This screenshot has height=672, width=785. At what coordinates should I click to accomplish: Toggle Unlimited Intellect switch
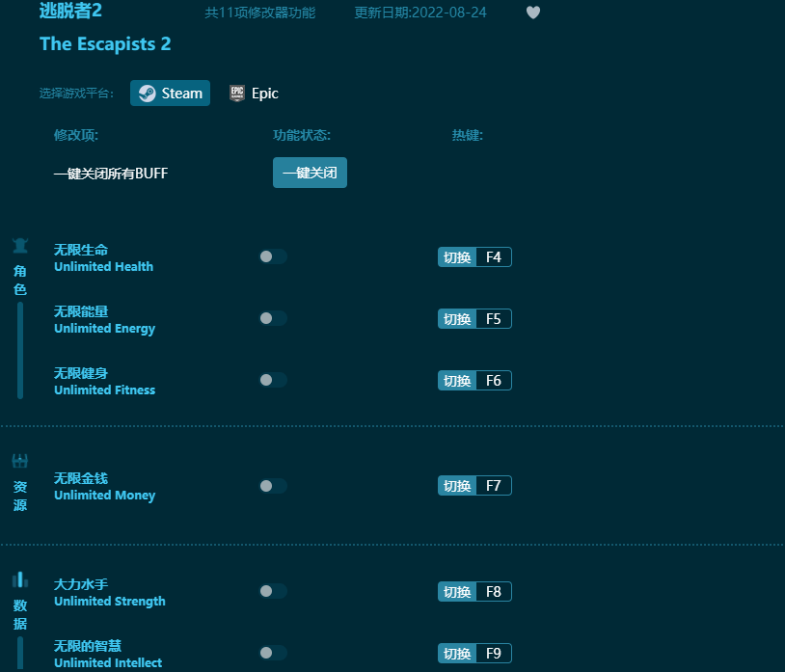pos(273,653)
